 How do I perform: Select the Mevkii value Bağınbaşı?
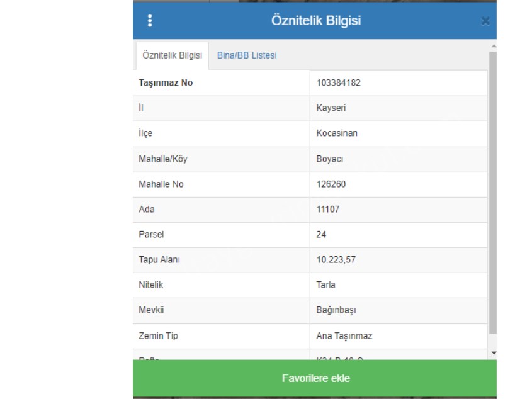point(336,310)
